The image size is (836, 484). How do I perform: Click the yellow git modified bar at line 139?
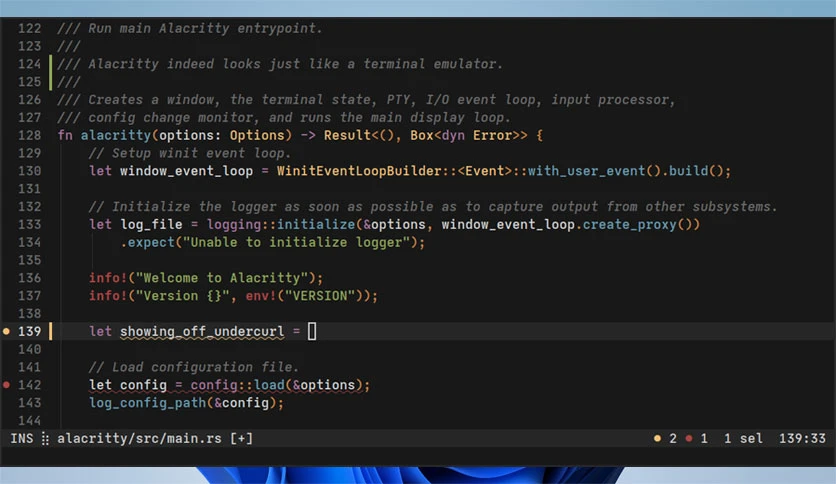(x=51, y=331)
